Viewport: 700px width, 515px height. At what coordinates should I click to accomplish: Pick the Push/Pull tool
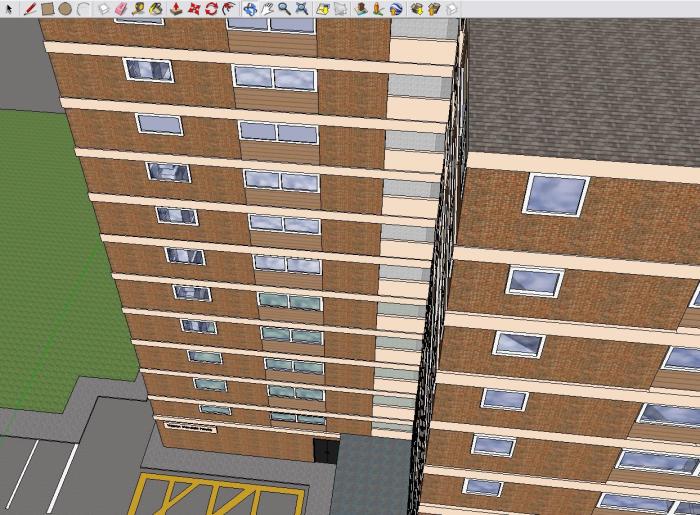(x=176, y=8)
